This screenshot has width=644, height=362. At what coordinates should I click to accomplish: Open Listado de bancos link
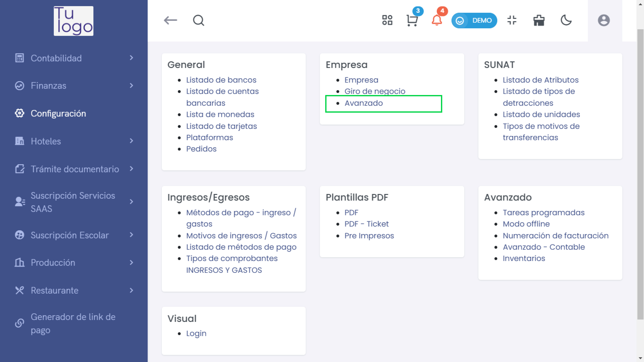pos(221,80)
